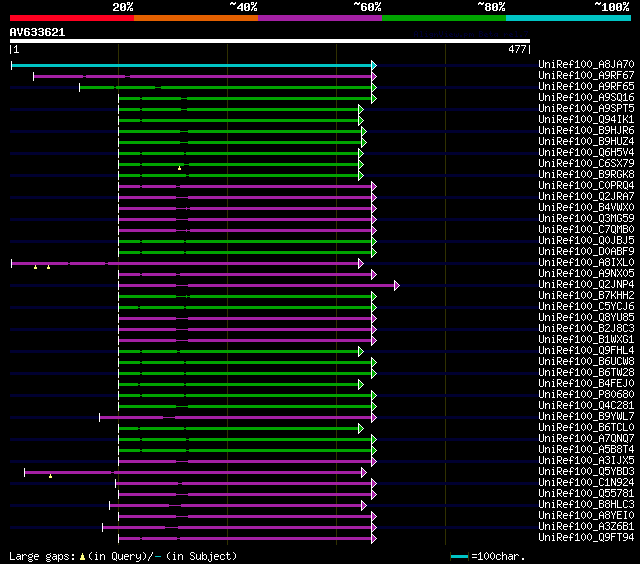Viewport: 640px width, 564px height.
Task: Click the cyan alignment bar for UniRef100_A8JA70
Action: [x=192, y=65]
